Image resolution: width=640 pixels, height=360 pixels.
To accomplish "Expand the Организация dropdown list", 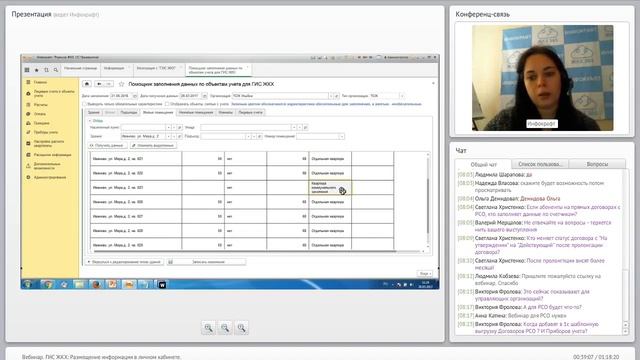I will point(331,96).
